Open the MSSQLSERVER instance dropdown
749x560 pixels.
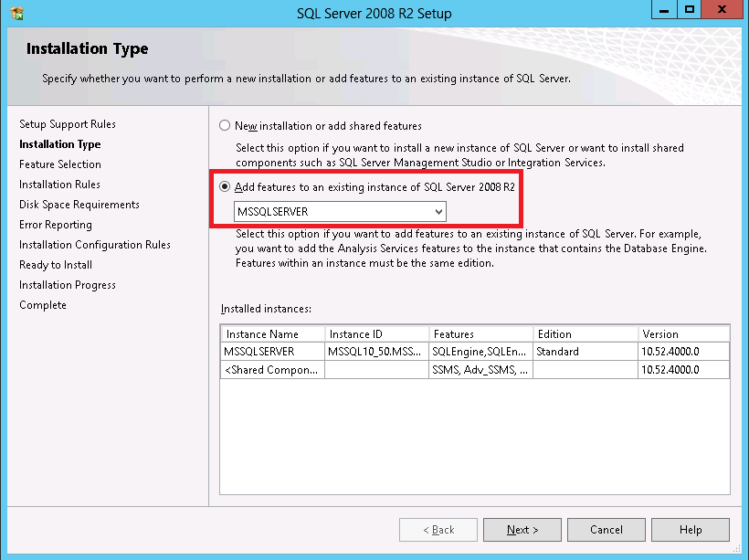click(340, 212)
